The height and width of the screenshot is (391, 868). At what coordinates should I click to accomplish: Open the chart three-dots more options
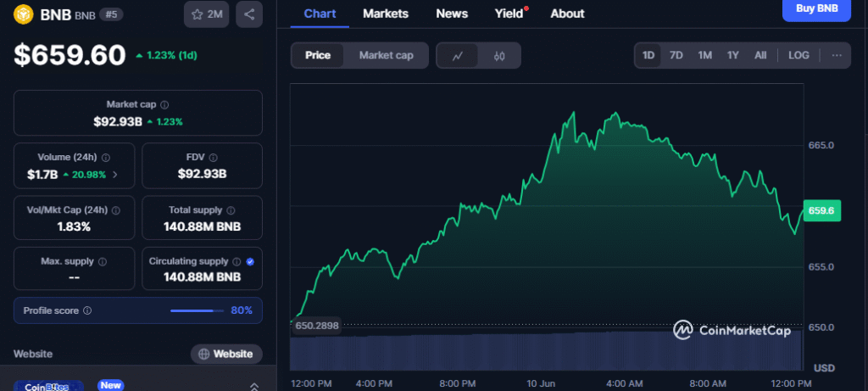coord(837,55)
